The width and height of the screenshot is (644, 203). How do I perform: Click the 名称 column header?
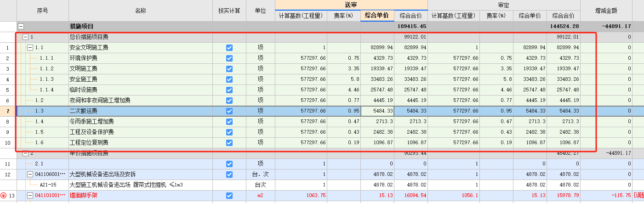tap(141, 11)
